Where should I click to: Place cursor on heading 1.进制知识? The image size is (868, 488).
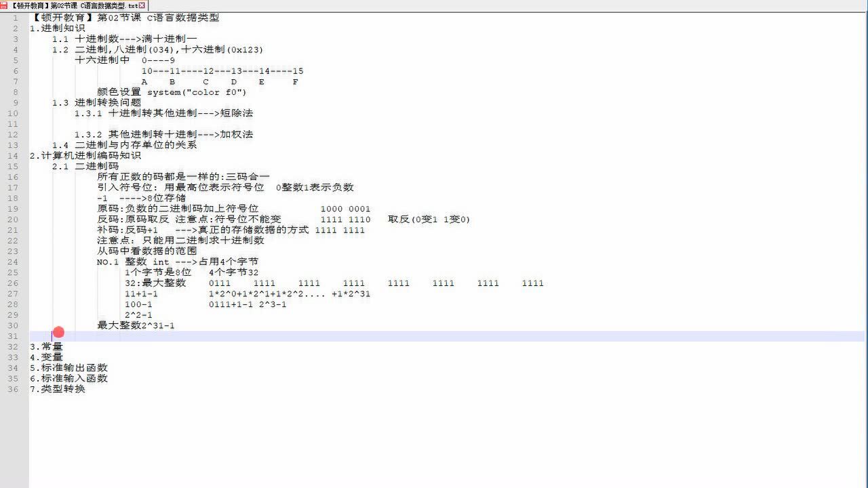pos(58,28)
